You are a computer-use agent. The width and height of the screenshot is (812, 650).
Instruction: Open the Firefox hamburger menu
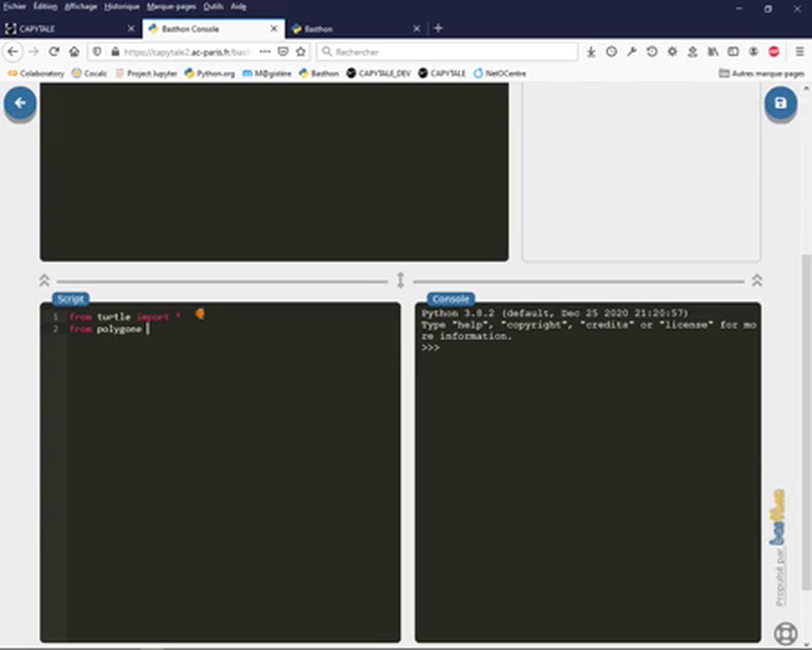pos(799,52)
